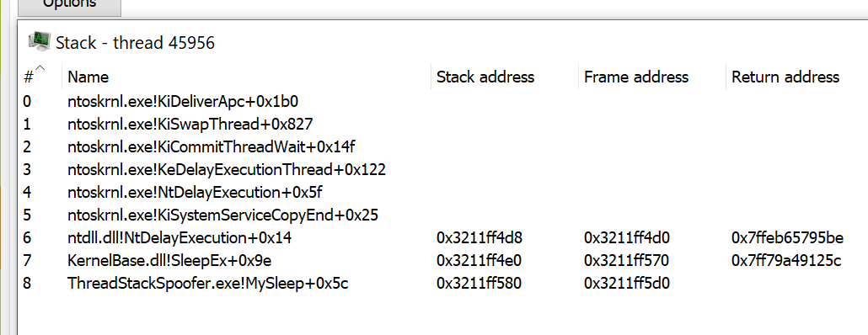Sort by the # column header
The image size is (868, 335).
coord(40,77)
